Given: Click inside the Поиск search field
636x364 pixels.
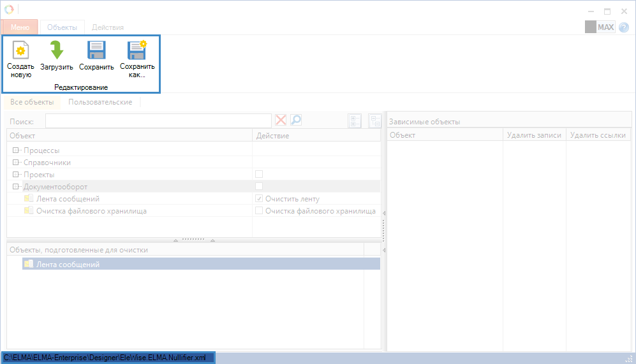Looking at the screenshot, I should tap(158, 120).
